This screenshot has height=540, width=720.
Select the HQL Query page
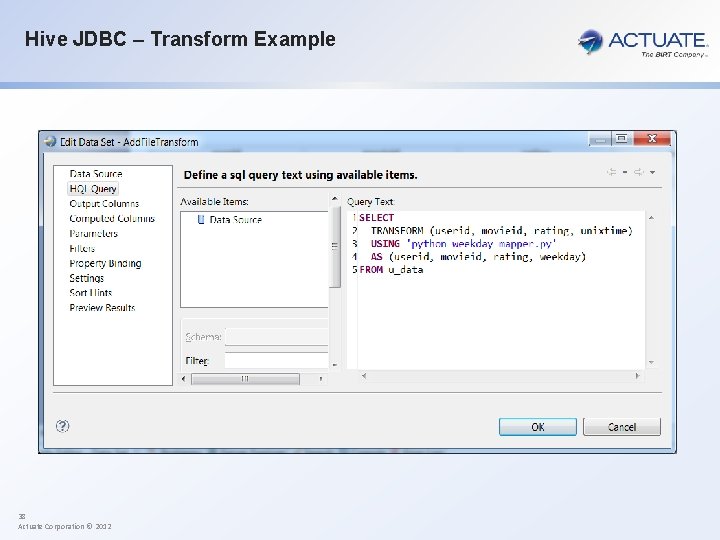click(x=93, y=189)
